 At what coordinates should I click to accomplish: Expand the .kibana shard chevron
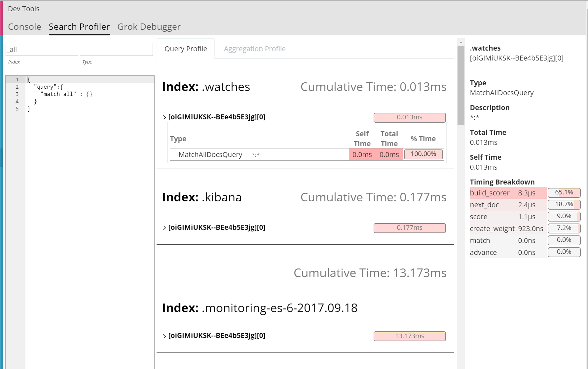165,228
